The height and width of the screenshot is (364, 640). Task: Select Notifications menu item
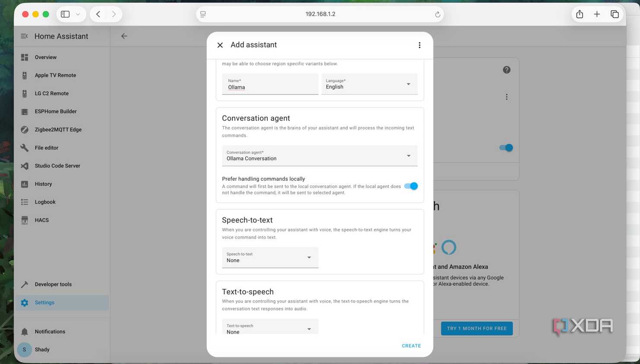[x=50, y=332]
